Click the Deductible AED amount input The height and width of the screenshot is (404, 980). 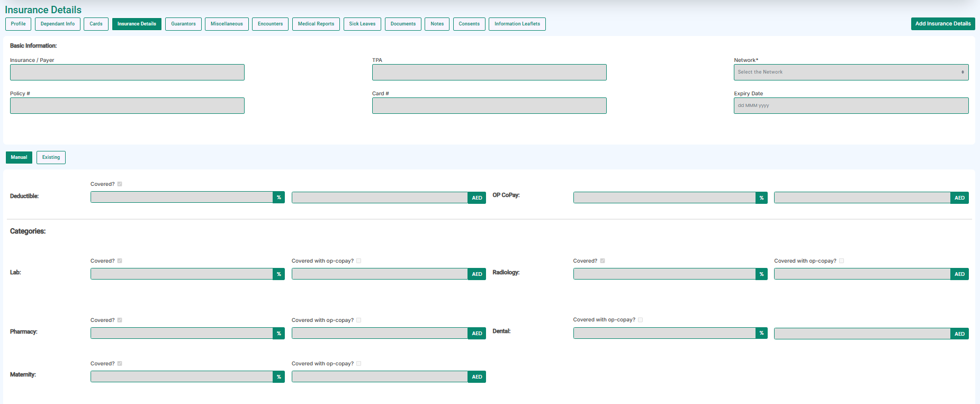tap(380, 198)
